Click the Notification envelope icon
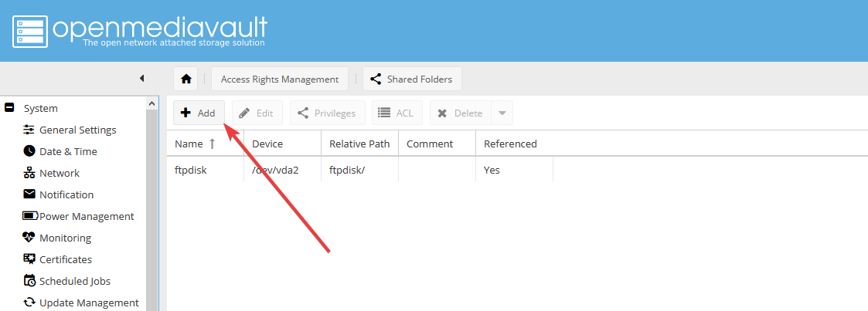 (29, 194)
